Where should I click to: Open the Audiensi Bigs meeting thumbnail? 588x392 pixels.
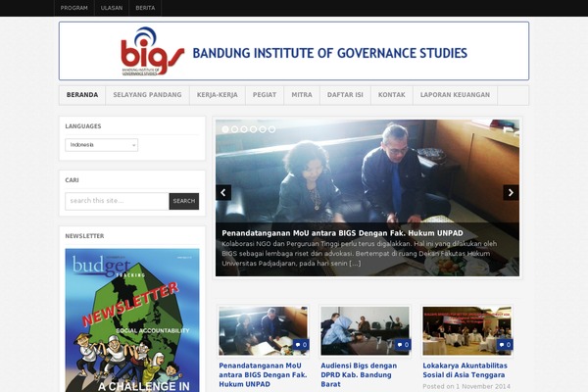pyautogui.click(x=366, y=330)
